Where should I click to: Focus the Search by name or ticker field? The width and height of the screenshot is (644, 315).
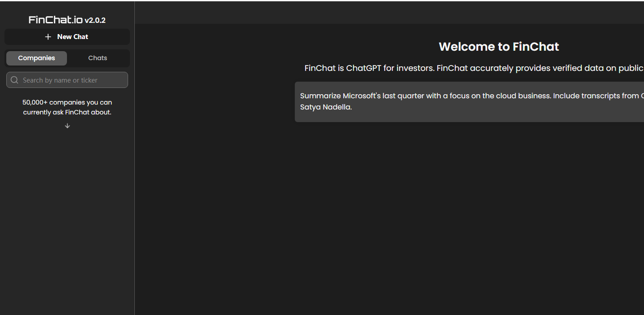67,80
